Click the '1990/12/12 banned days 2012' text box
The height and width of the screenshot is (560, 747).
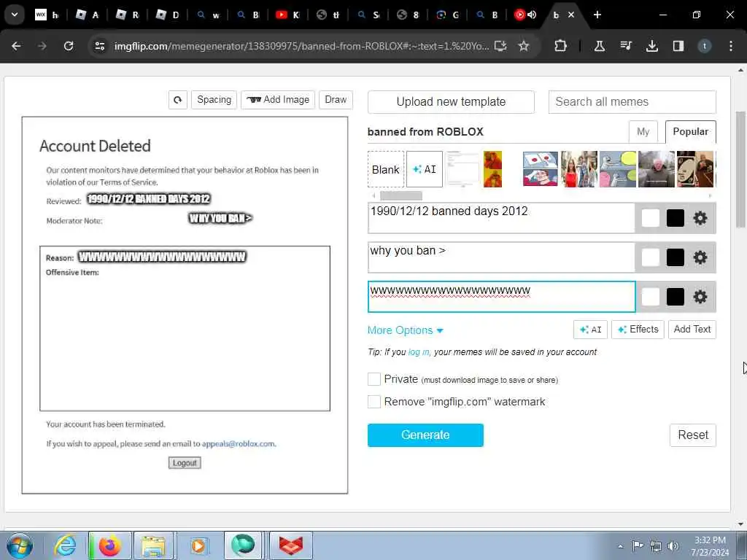[x=501, y=217]
